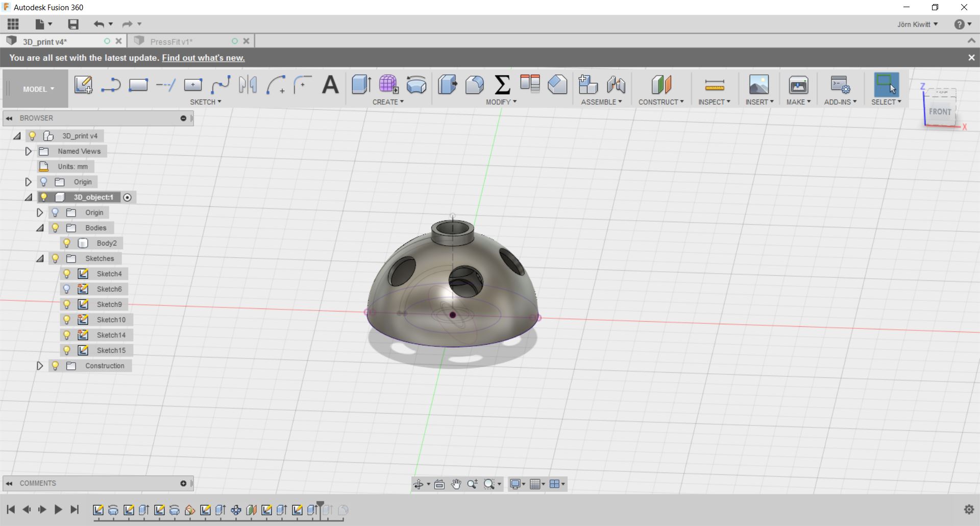Click the Save icon
980x526 pixels.
73,24
